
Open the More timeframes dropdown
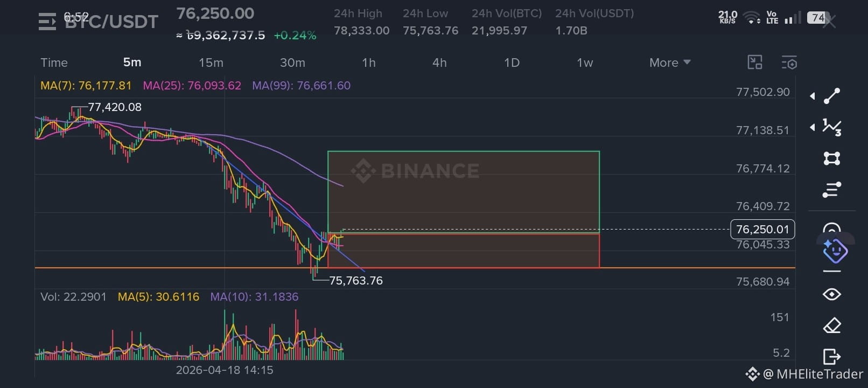[670, 63]
